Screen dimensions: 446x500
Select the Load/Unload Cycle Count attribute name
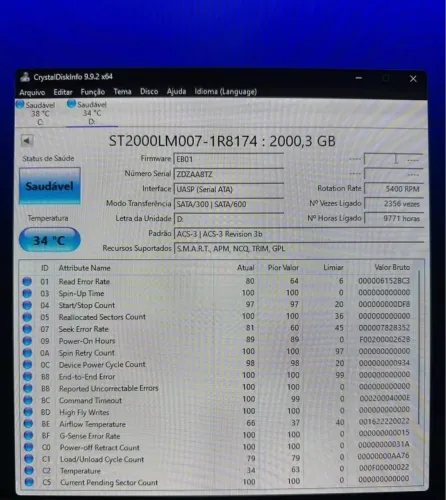(102, 459)
